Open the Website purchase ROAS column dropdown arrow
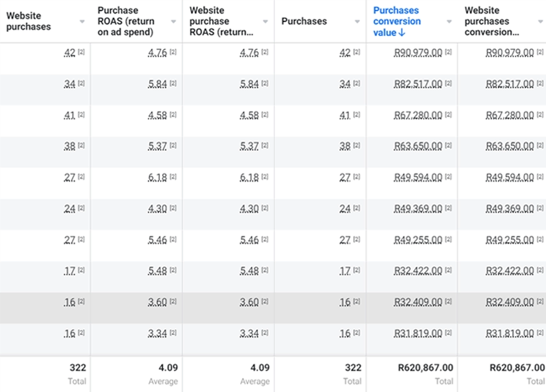This screenshot has width=546, height=392. pos(266,22)
